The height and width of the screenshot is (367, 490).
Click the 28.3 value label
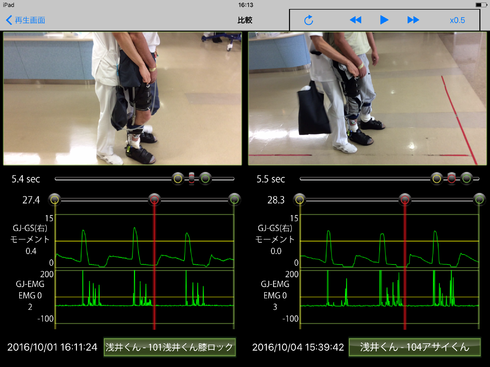[276, 200]
